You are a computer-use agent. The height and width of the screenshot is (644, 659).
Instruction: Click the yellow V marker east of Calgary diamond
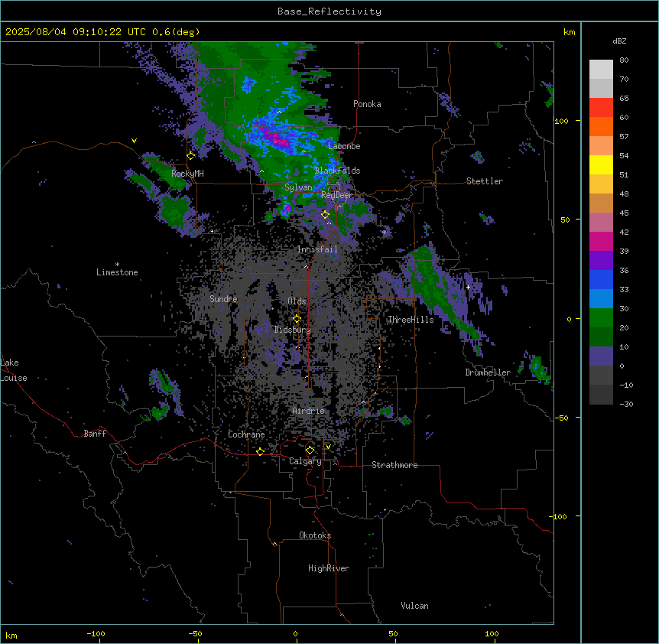coord(328,447)
